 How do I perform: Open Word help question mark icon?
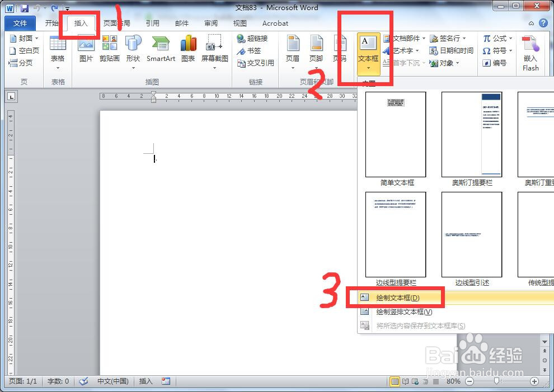point(543,23)
